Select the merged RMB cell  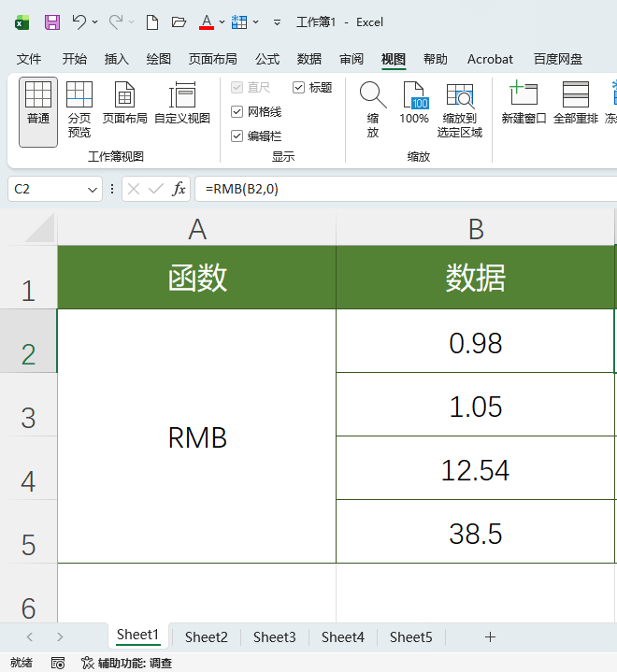point(197,436)
